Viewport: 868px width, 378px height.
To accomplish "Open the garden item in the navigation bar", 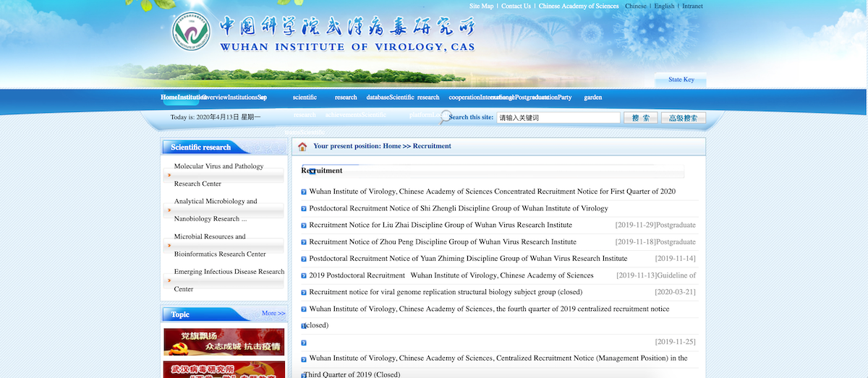I will pos(593,98).
